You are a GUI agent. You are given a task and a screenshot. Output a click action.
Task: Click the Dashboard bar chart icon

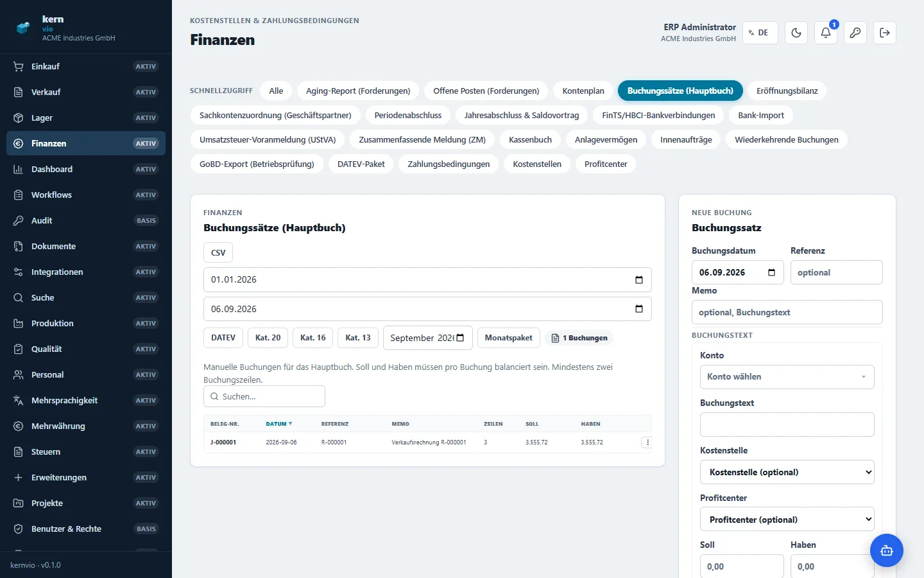19,169
